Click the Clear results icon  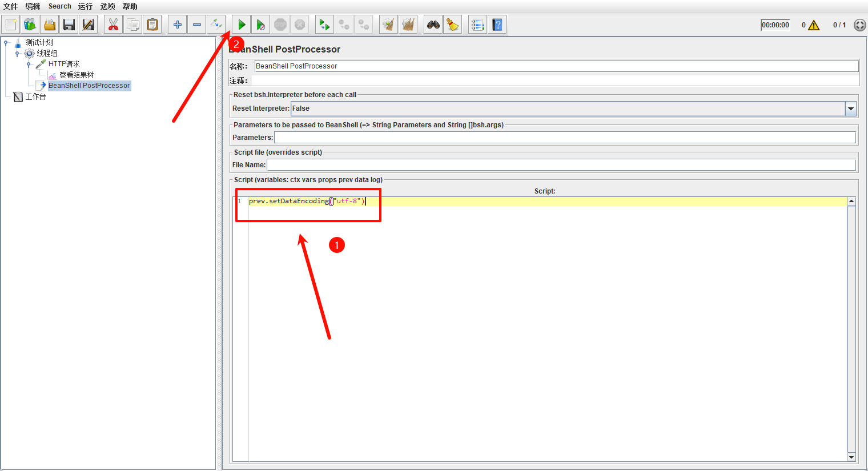tap(389, 25)
